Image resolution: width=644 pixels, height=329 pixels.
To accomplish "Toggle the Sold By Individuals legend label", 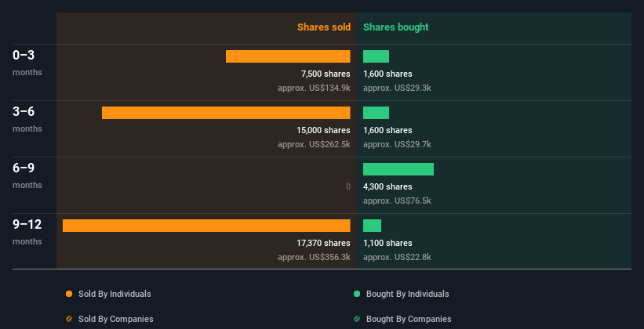I will [115, 294].
